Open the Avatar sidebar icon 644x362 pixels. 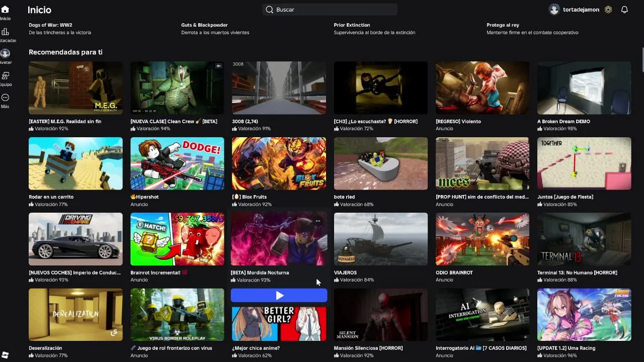tap(5, 53)
